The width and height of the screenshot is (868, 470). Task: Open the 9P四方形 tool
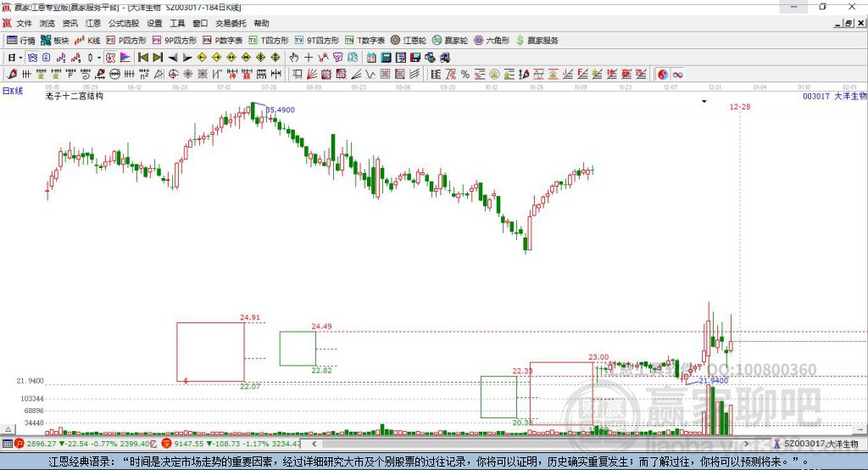coord(175,41)
